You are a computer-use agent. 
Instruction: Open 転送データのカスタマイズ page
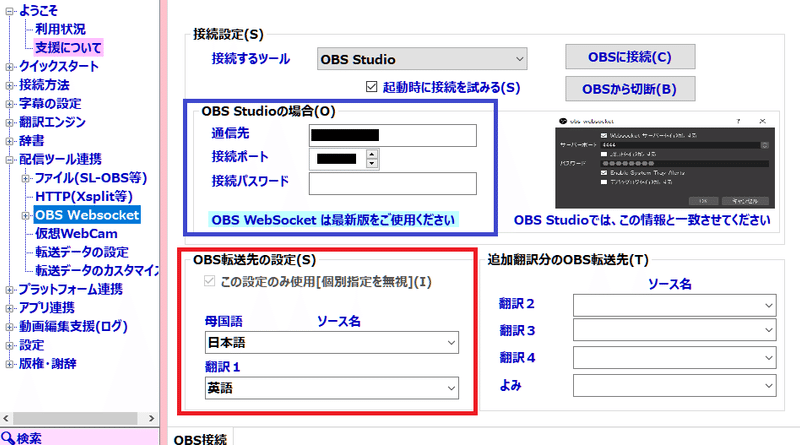point(96,270)
